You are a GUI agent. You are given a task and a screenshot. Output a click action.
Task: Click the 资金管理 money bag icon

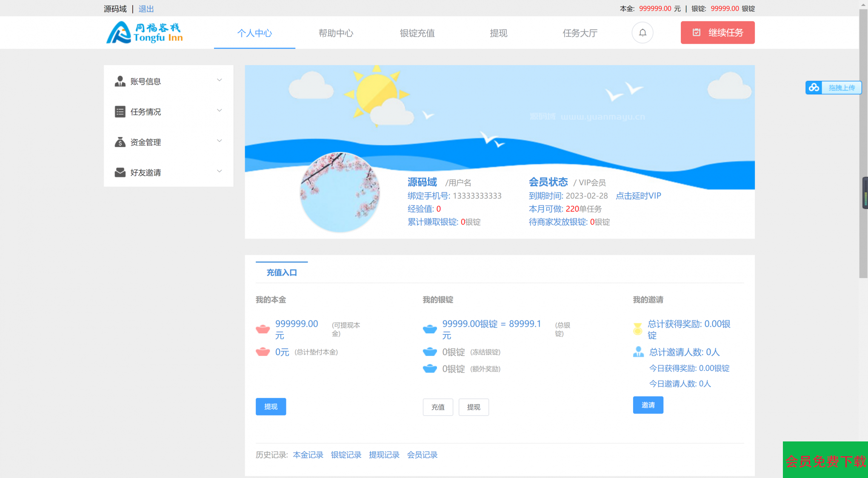click(x=120, y=142)
